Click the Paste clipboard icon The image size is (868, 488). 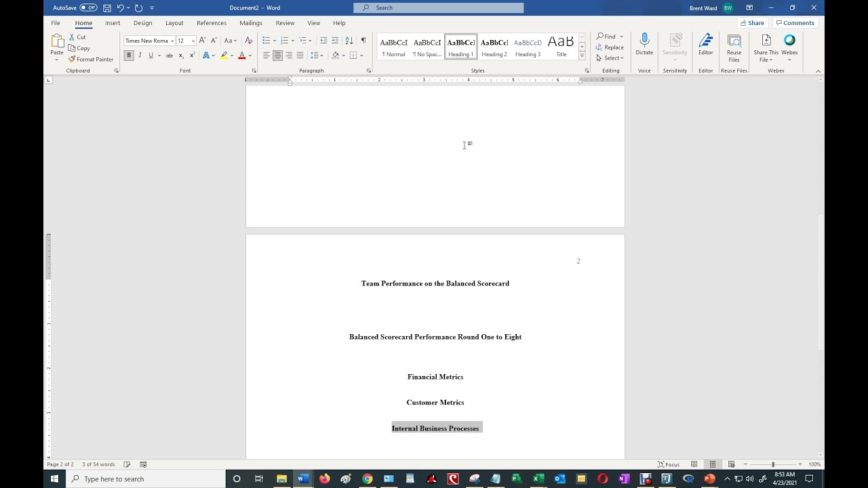pos(57,41)
